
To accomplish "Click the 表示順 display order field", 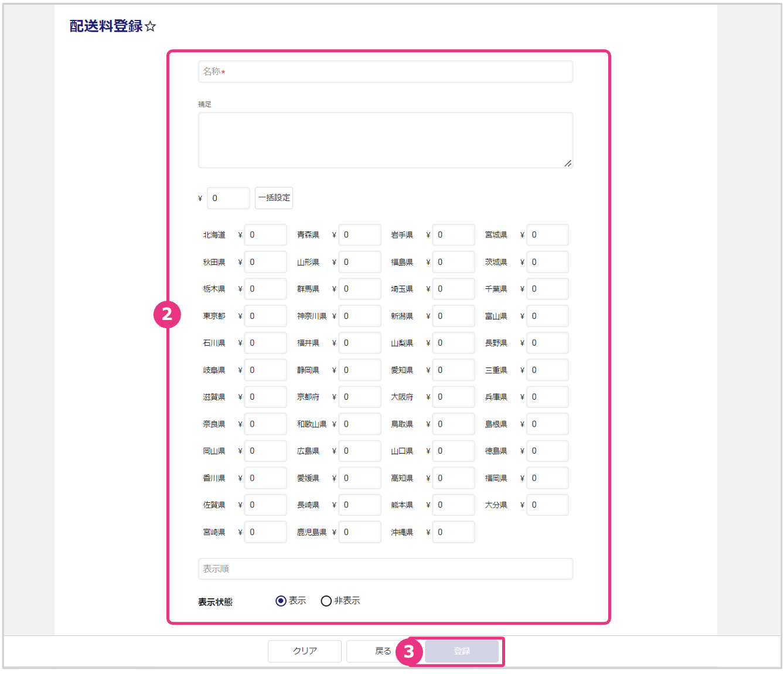I will point(386,569).
